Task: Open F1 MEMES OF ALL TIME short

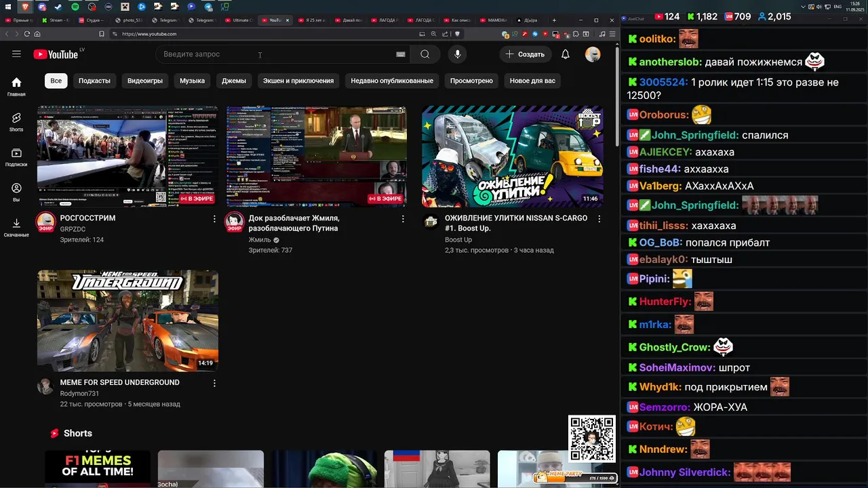Action: point(98,468)
